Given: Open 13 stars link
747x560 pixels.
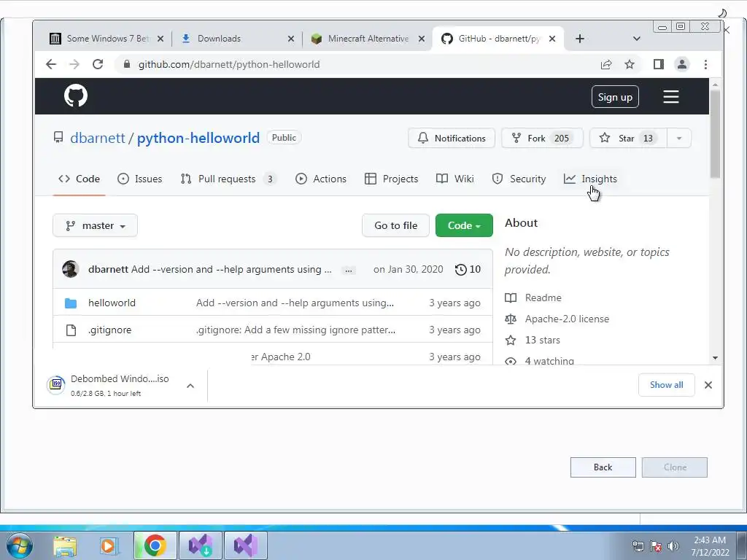Looking at the screenshot, I should point(543,340).
